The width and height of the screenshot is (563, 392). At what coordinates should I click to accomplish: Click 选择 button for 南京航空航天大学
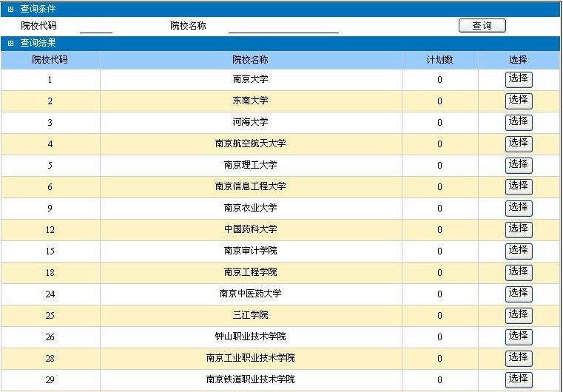coord(519,144)
